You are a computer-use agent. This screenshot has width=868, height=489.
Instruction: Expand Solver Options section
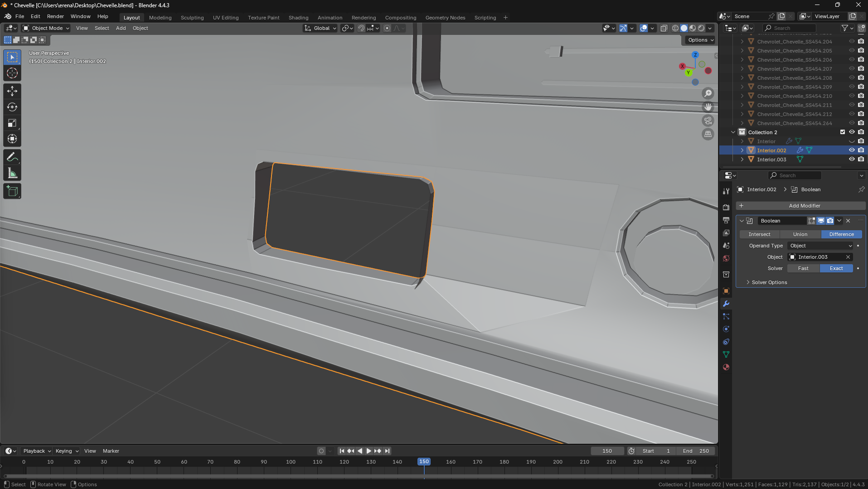pyautogui.click(x=769, y=282)
